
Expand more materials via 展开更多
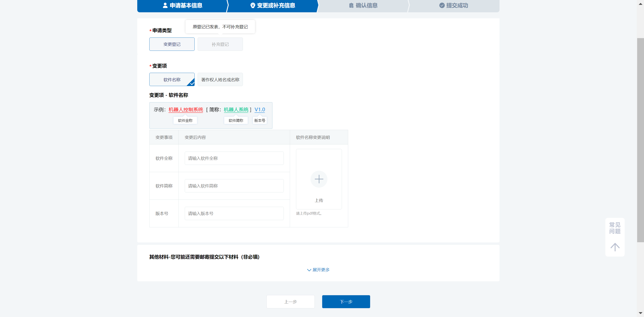click(318, 270)
